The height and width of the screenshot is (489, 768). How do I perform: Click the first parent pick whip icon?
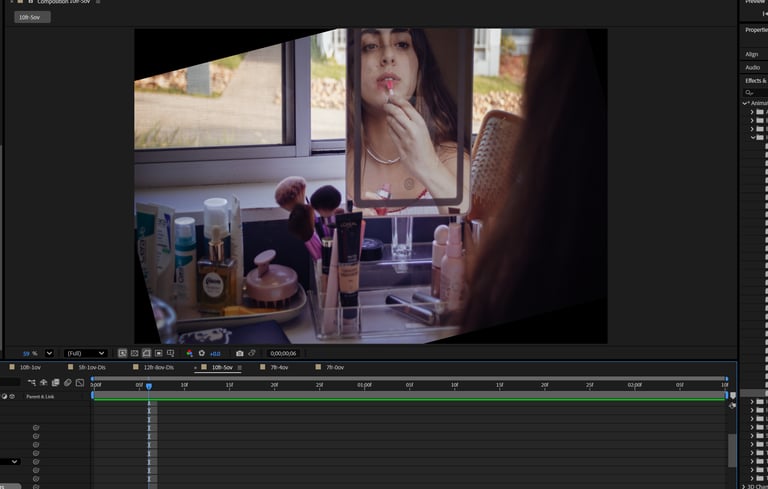[36, 428]
